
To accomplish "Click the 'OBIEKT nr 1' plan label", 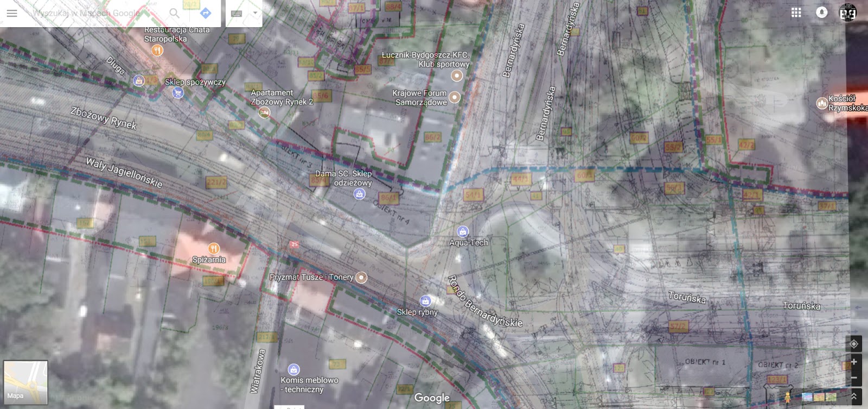I will pyautogui.click(x=705, y=362).
